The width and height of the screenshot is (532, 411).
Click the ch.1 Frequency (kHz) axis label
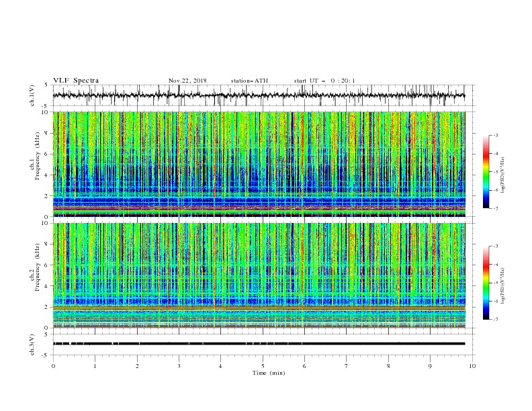(x=36, y=154)
